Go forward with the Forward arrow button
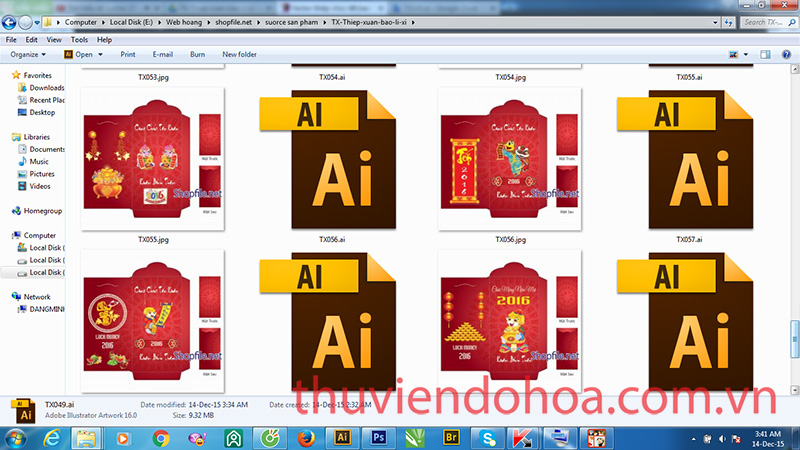 tap(25, 22)
